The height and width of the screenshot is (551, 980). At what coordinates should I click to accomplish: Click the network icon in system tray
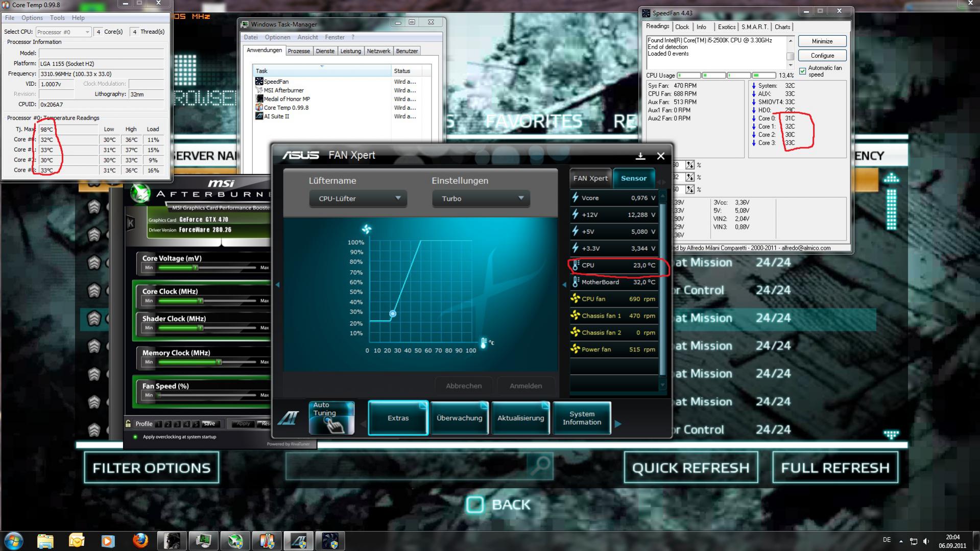pyautogui.click(x=914, y=541)
